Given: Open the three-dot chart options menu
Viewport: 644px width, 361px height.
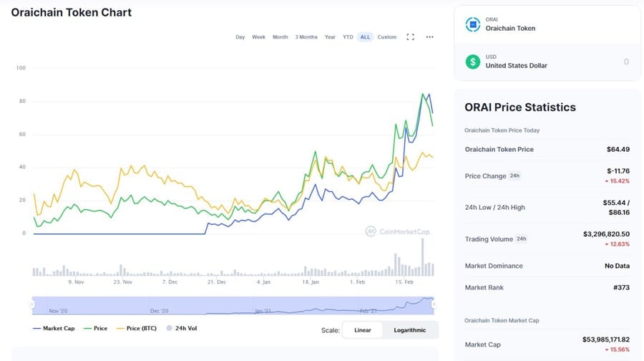Looking at the screenshot, I should point(429,37).
